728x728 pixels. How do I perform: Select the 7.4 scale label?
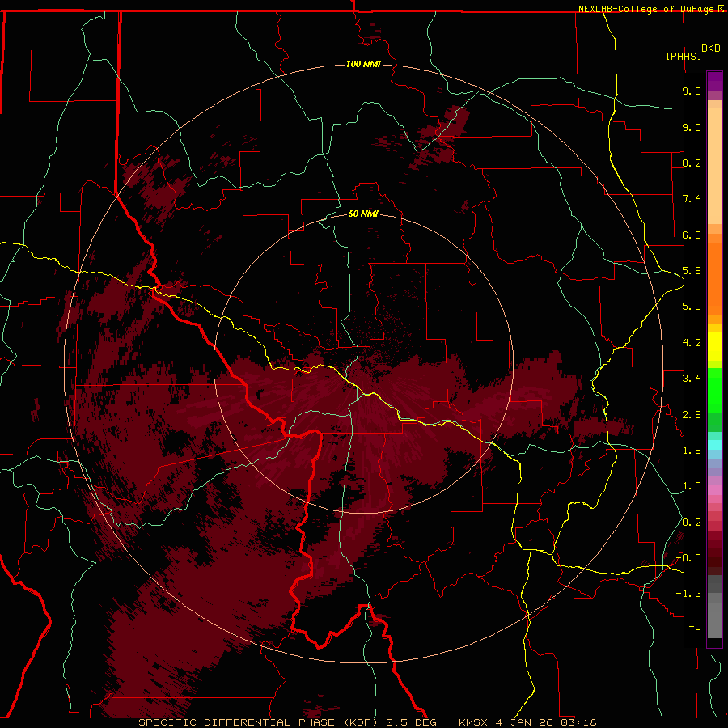coord(692,199)
